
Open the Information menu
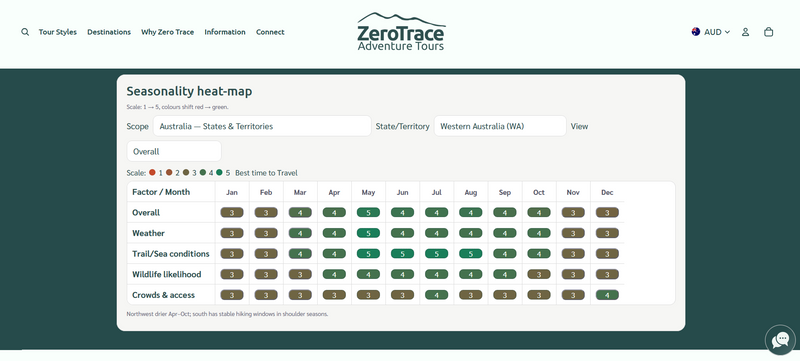click(x=224, y=32)
